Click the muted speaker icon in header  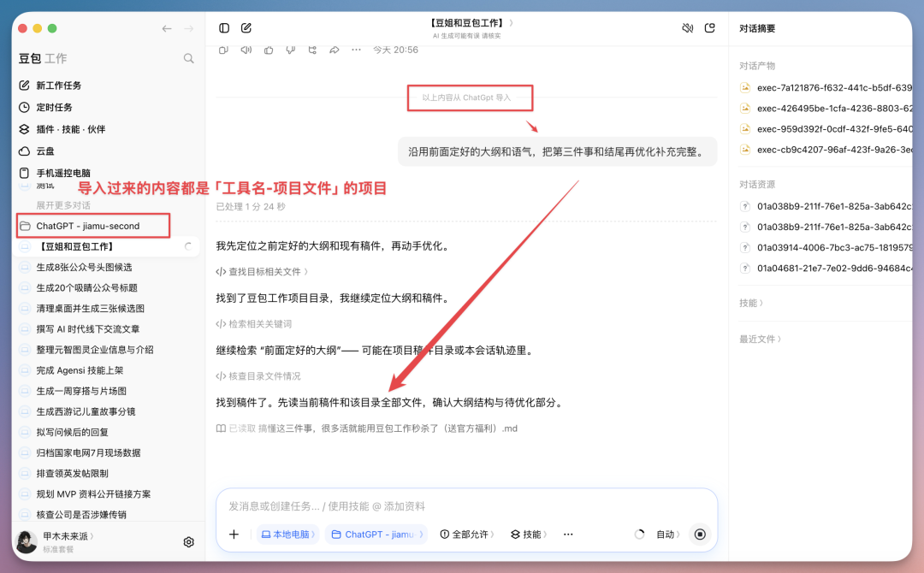[x=687, y=27]
